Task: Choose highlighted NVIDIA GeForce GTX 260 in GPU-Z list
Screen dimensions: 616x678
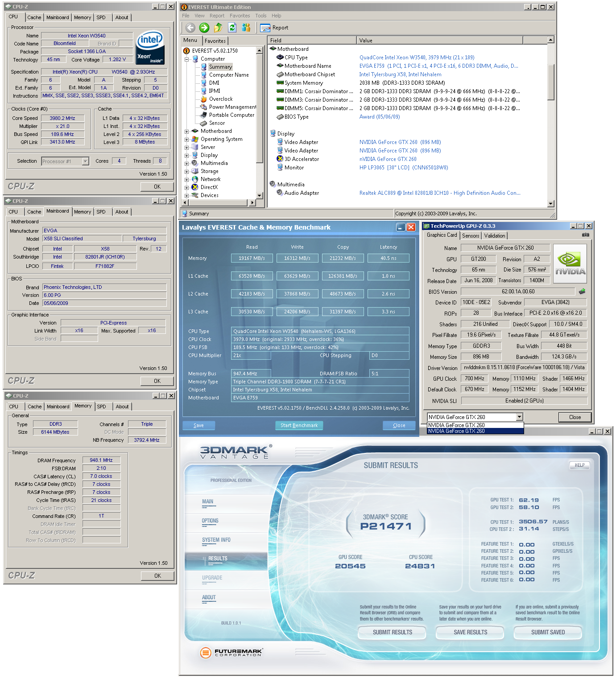Action: coord(475,431)
